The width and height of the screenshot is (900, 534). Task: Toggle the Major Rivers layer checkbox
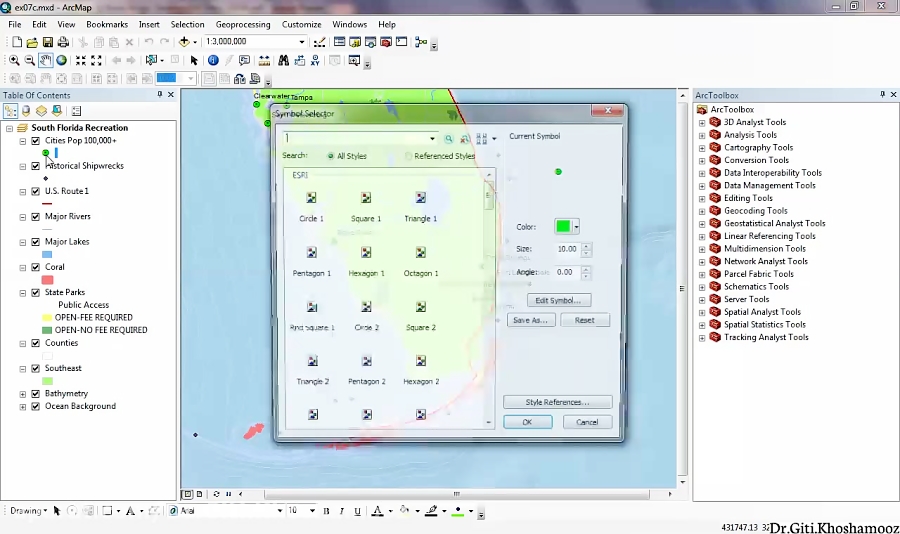coord(36,216)
